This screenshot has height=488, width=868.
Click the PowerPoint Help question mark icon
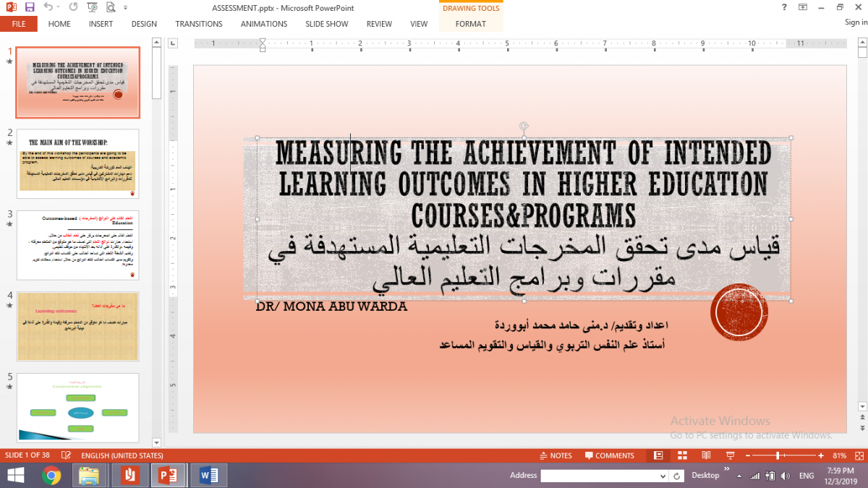tap(784, 7)
